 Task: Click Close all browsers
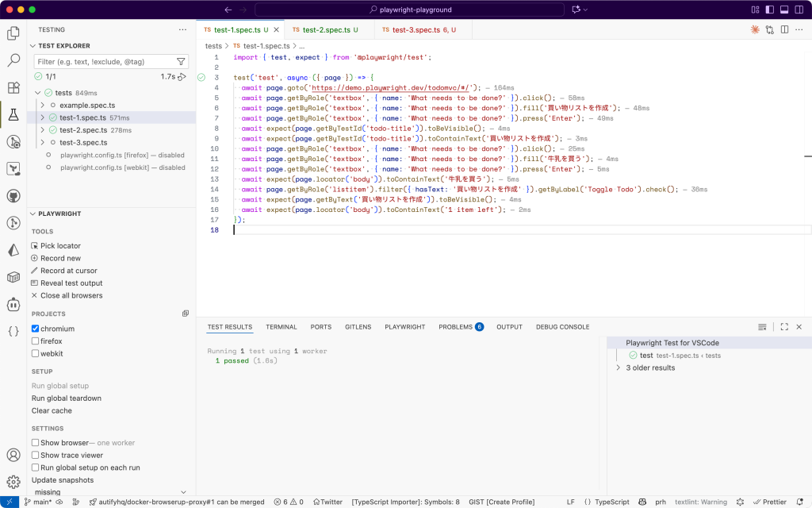pyautogui.click(x=67, y=295)
